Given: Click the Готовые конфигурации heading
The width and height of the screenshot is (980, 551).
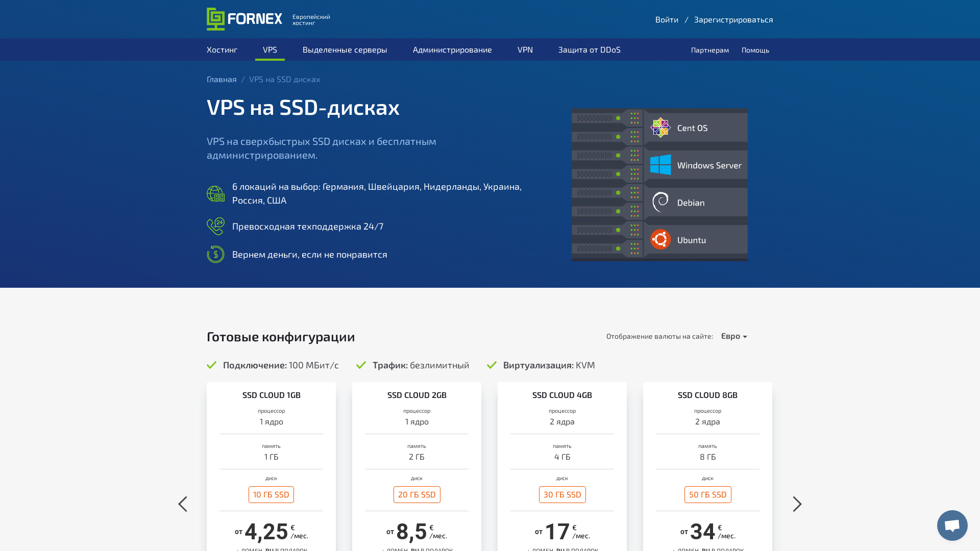Looking at the screenshot, I should (281, 337).
